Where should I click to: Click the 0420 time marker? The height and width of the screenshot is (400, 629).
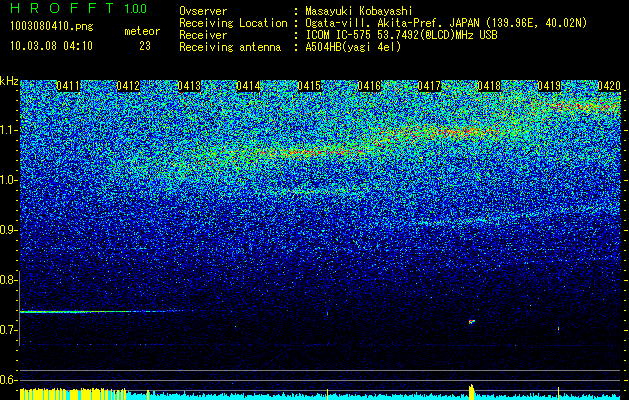[x=609, y=86]
